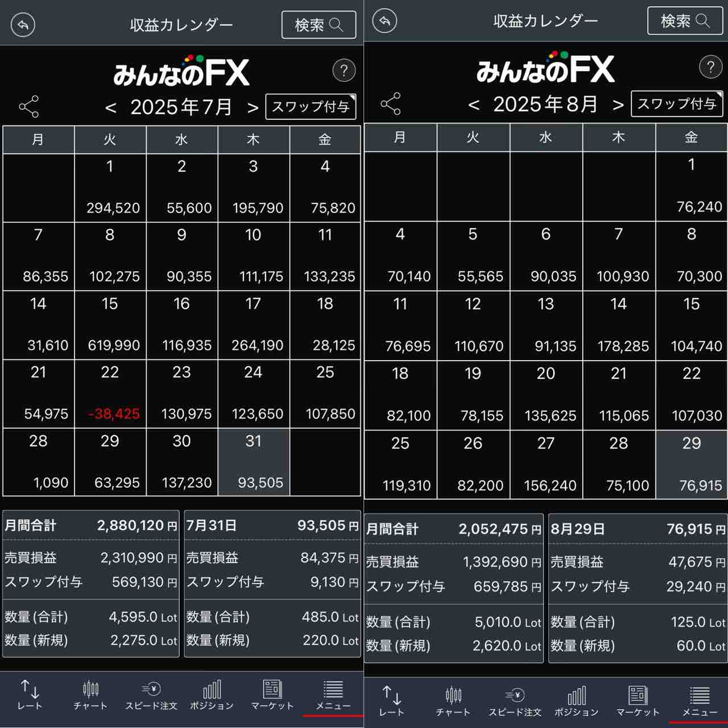Open レート tab on August screen
The image size is (728, 728).
pyautogui.click(x=392, y=701)
